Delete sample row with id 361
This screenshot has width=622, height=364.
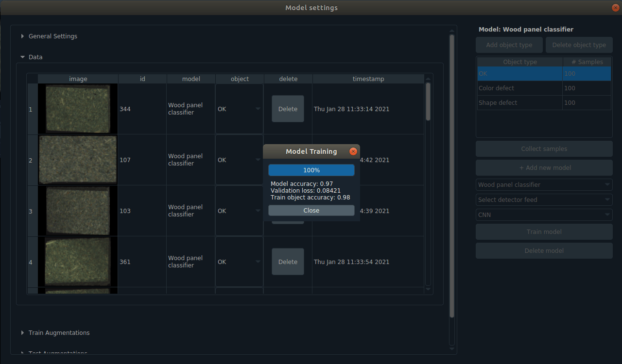click(288, 262)
